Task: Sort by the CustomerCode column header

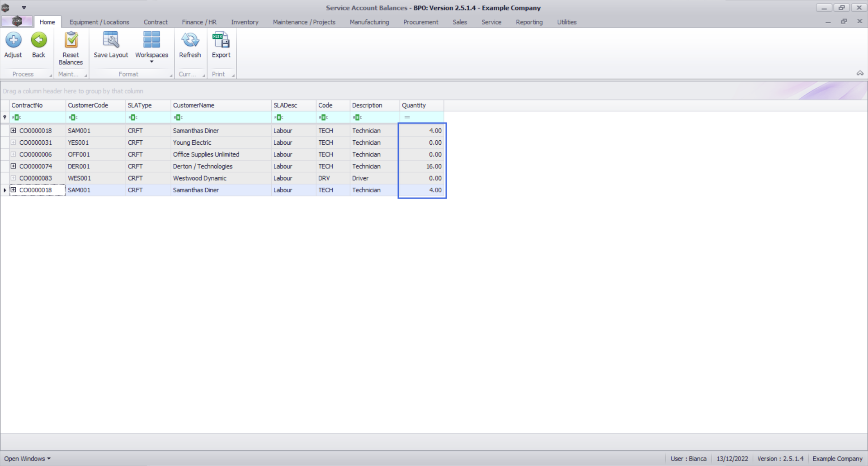Action: click(95, 105)
